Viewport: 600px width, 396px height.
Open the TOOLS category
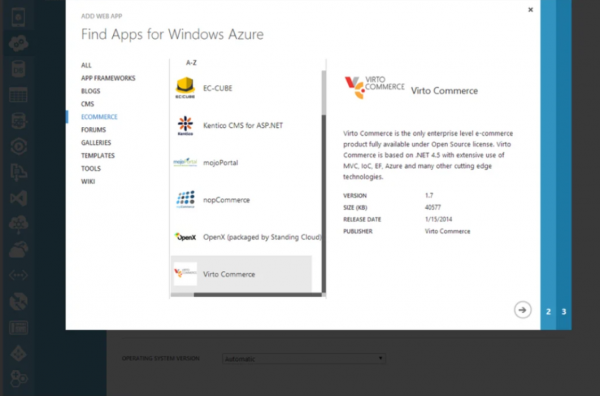[91, 169]
